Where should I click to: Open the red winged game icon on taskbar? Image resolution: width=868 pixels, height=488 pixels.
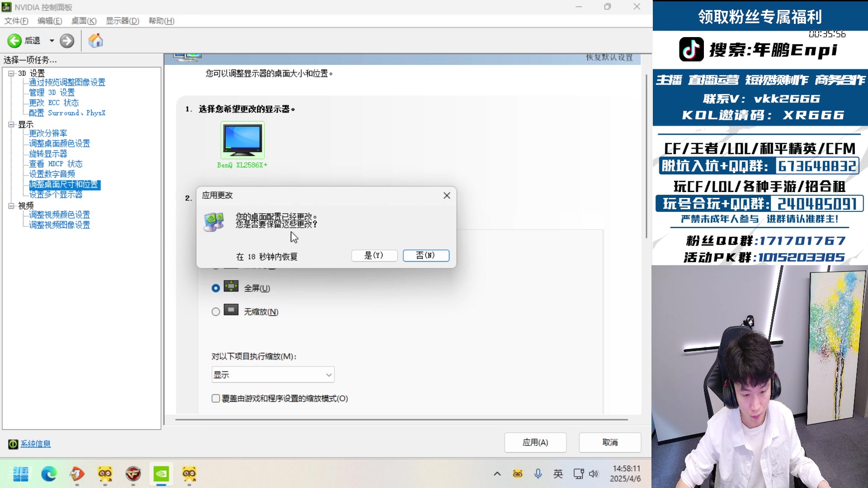coord(133,474)
